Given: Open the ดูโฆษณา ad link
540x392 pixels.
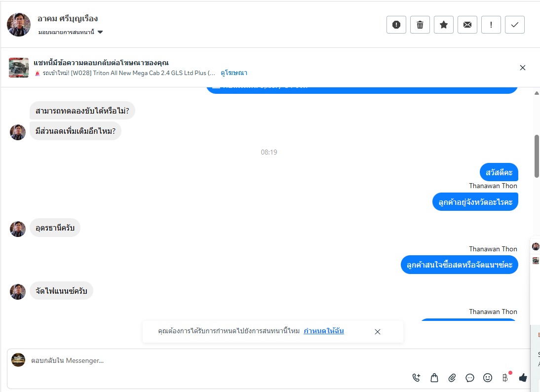Looking at the screenshot, I should coord(234,73).
